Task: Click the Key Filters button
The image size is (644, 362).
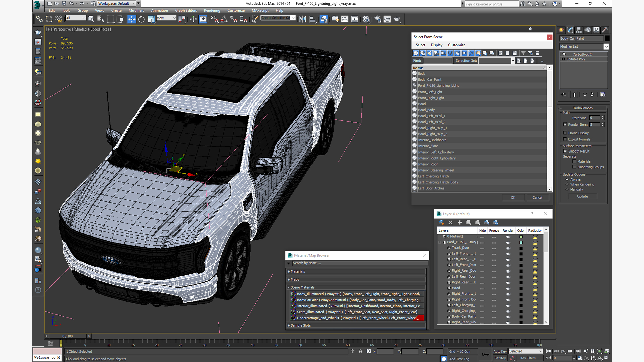Action: (x=529, y=358)
